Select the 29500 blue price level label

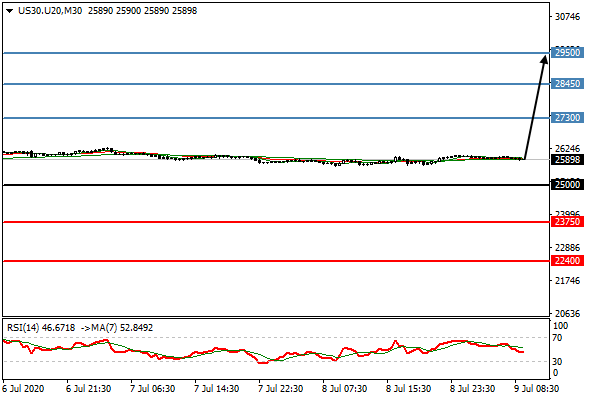(567, 52)
